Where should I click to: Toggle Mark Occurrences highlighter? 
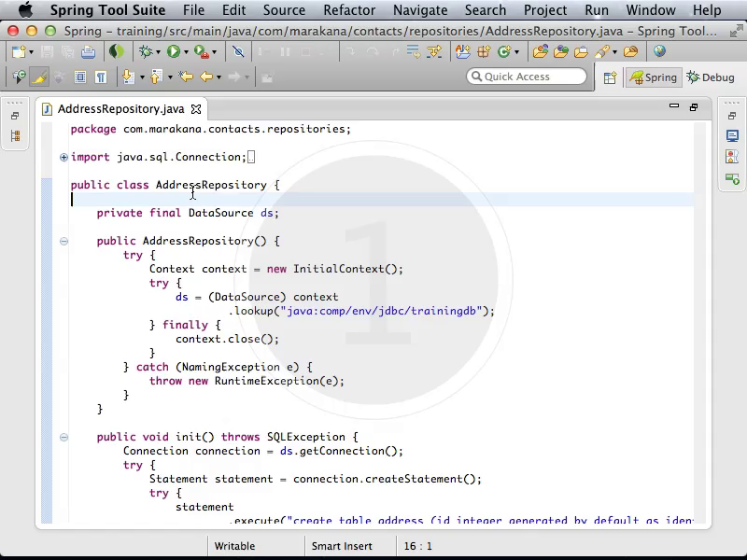click(39, 77)
